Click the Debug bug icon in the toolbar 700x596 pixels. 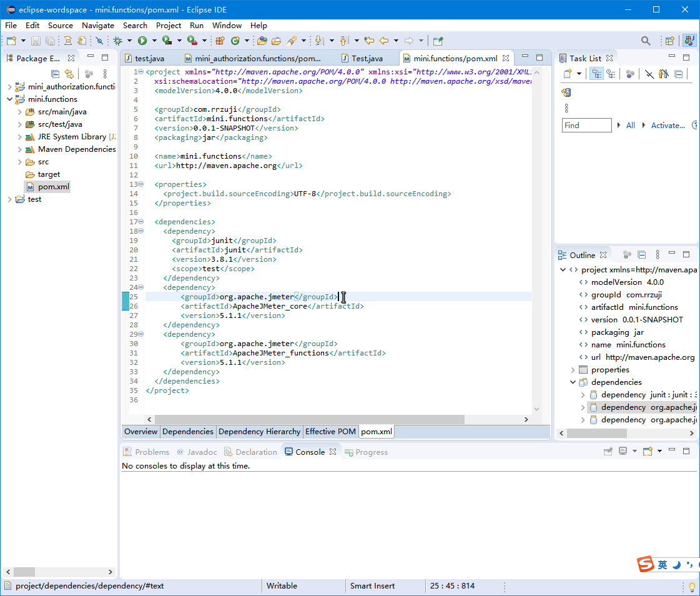tap(117, 41)
